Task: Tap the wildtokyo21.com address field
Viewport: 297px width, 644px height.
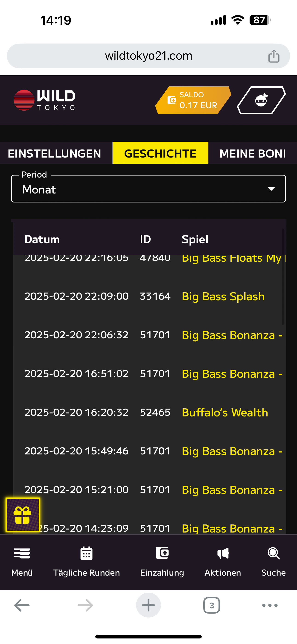Action: [148, 56]
